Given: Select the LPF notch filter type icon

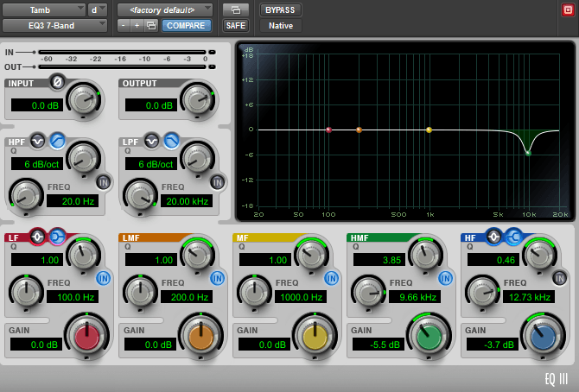Looking at the screenshot, I should (152, 140).
